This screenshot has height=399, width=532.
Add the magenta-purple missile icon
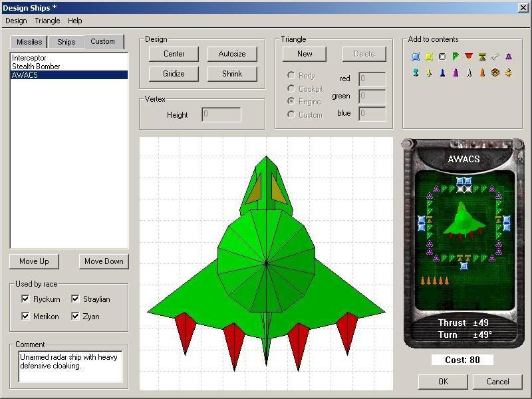coord(456,72)
